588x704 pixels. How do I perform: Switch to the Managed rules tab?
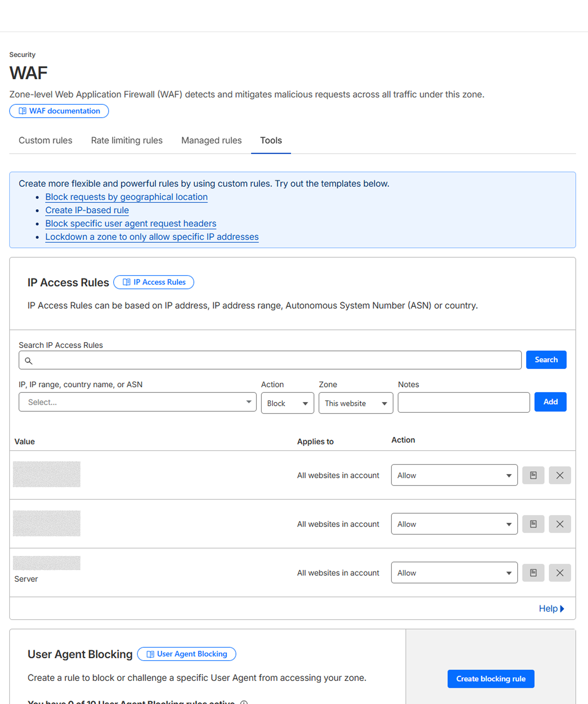click(211, 140)
